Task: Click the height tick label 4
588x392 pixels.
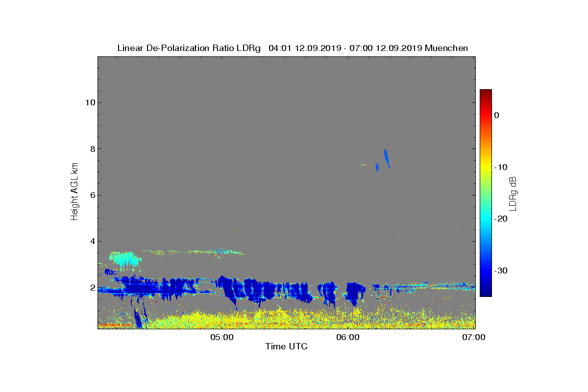Action: 92,241
